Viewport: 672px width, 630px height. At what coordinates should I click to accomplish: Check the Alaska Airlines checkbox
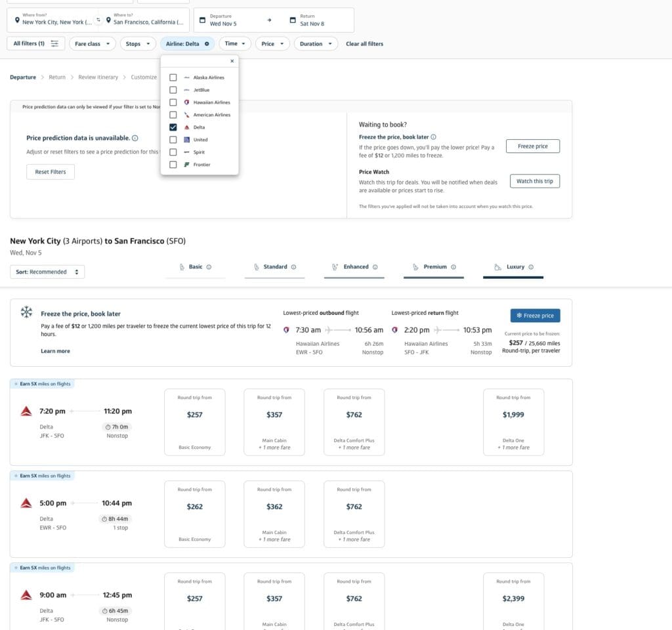click(173, 77)
